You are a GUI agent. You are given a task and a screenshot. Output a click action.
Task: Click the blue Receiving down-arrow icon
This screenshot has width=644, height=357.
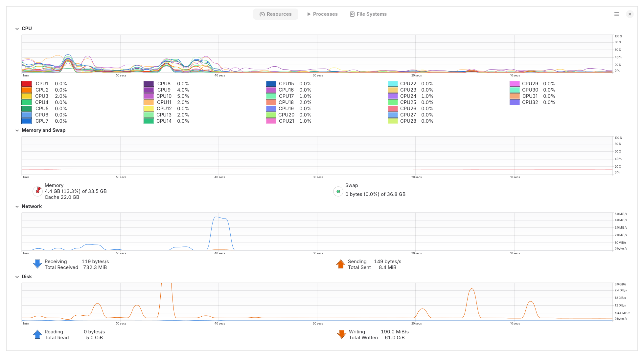[37, 264]
